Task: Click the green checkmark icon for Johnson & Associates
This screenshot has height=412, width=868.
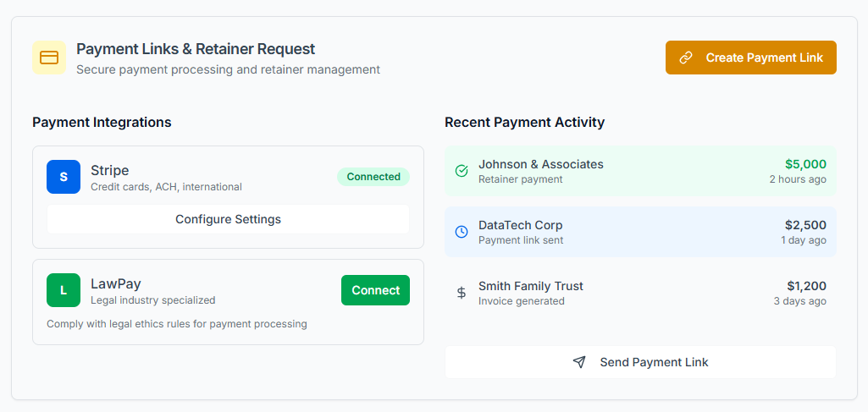Action: tap(462, 171)
